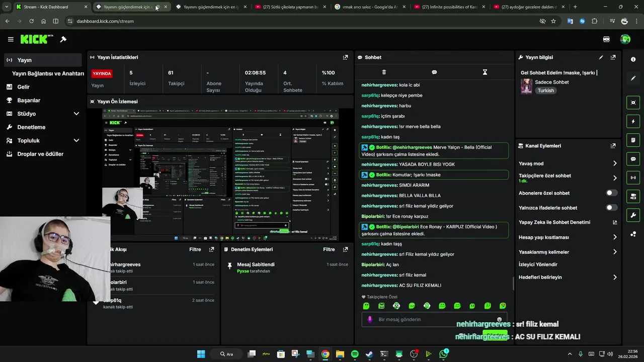Toggle Yalnızca ifadelerle sohbet switch

click(611, 208)
